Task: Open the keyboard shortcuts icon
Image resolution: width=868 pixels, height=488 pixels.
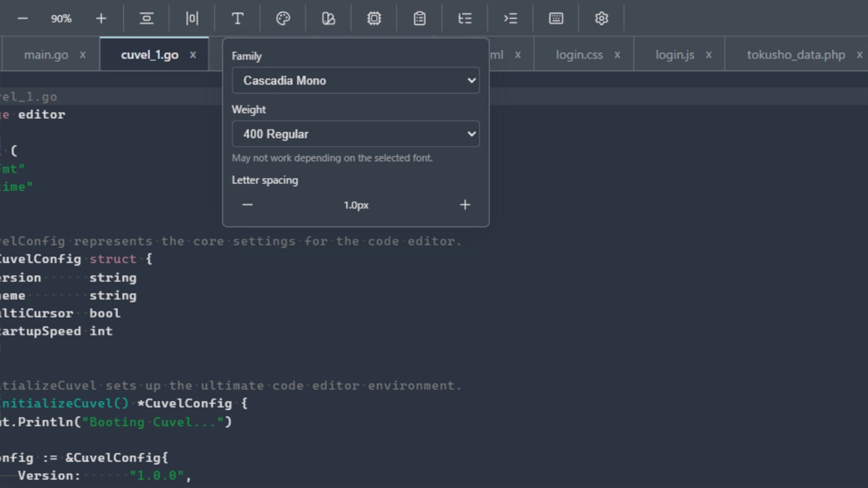Action: click(556, 19)
